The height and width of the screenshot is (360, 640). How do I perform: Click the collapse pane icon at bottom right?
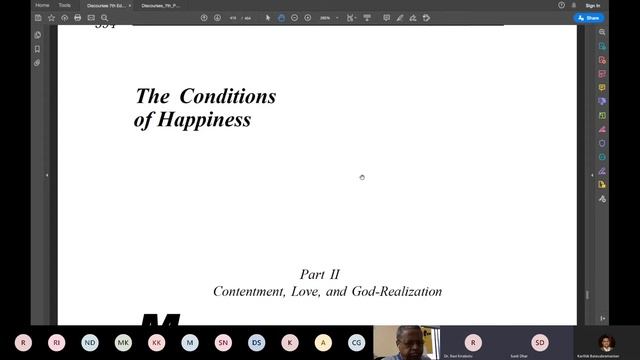(602, 318)
